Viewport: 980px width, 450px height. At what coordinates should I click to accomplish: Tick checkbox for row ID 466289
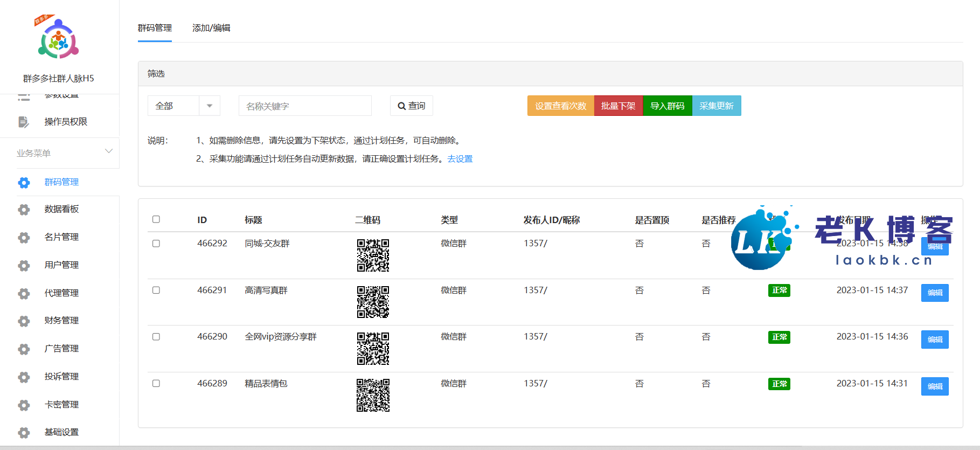coord(156,384)
